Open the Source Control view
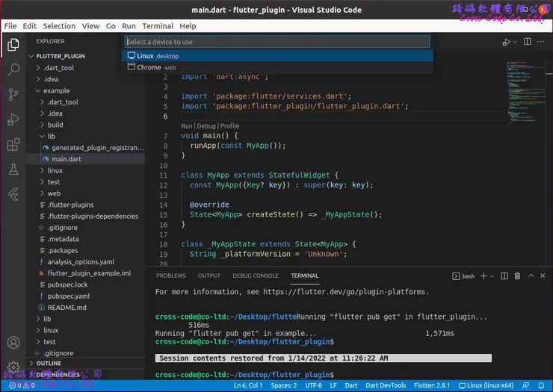553x392 pixels. (13, 94)
